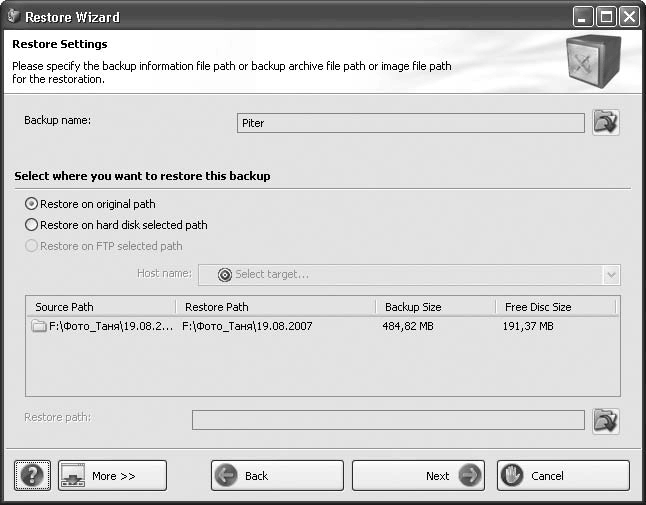Select Restore on original path option
This screenshot has height=505, width=646.
point(32,204)
